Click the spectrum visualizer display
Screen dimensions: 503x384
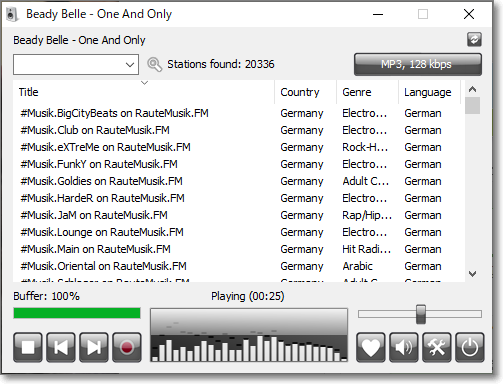pyautogui.click(x=249, y=335)
